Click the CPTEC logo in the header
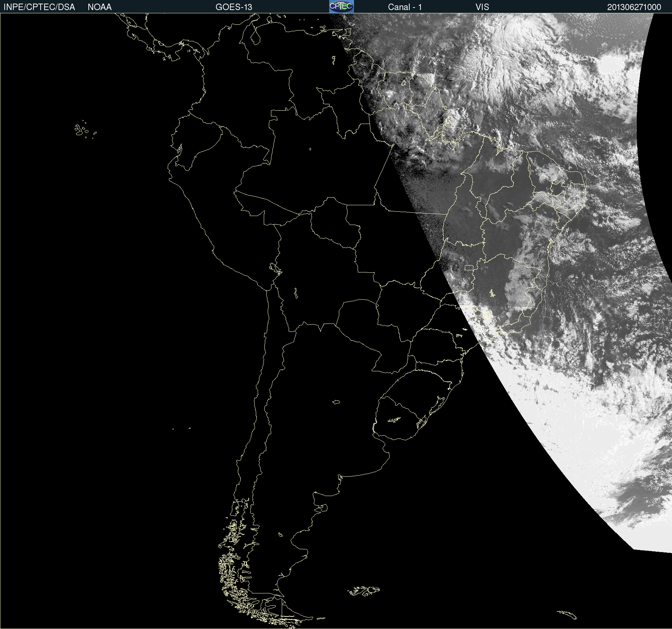This screenshot has height=629, width=672. pos(341,6)
